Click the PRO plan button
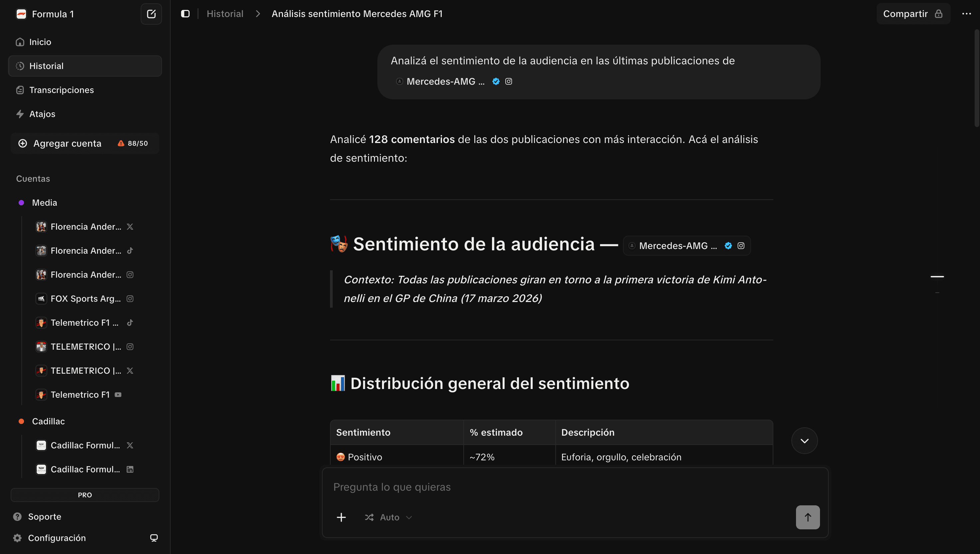The width and height of the screenshot is (980, 554). tap(85, 495)
